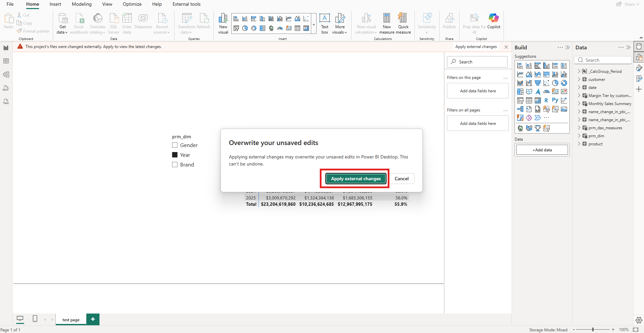This screenshot has height=333, width=644.
Task: Open the Get data menu icon
Action: click(x=63, y=23)
